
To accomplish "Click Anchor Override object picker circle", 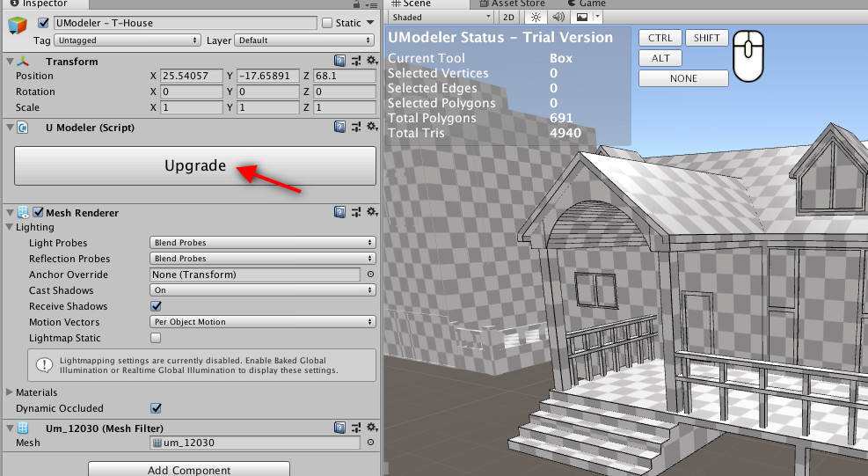I will 370,275.
